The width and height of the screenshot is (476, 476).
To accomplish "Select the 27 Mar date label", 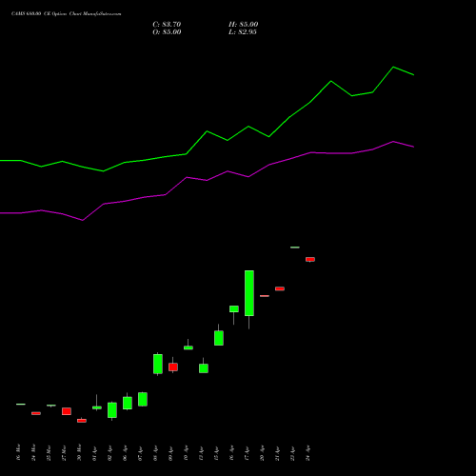I will pyautogui.click(x=64, y=452).
